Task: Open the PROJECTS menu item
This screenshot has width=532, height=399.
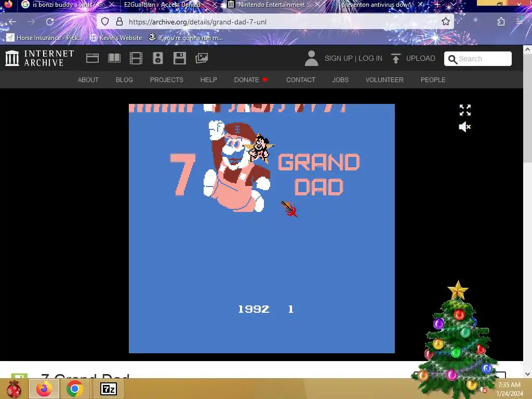Action: (167, 79)
